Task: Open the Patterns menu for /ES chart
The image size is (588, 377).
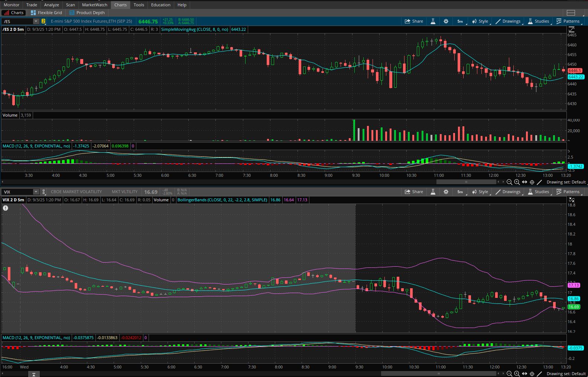Action: (x=568, y=21)
